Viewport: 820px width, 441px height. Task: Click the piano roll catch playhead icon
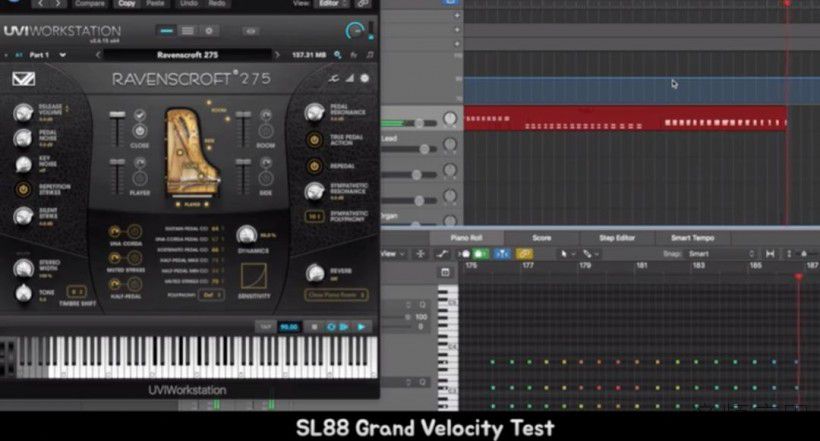tap(420, 254)
